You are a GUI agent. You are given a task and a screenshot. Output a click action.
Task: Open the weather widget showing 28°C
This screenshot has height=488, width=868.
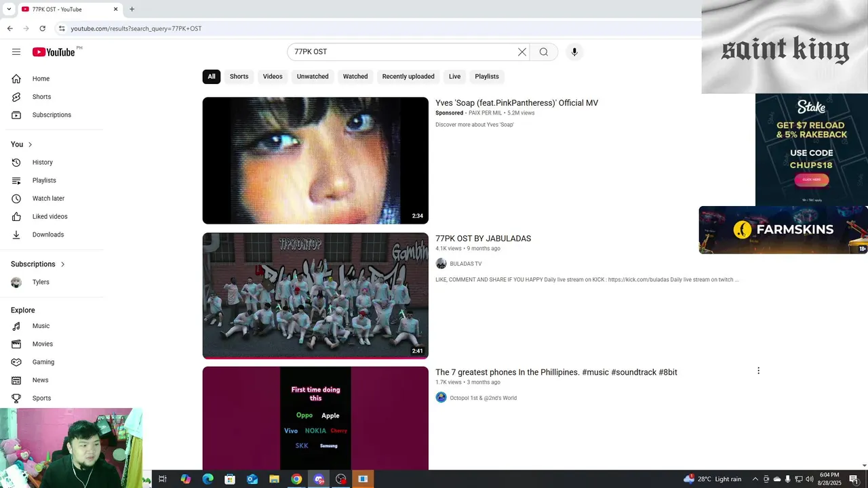[712, 479]
